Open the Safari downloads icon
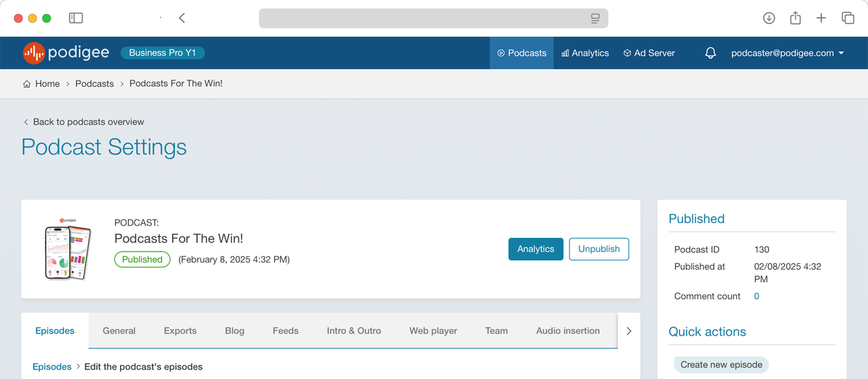 769,18
